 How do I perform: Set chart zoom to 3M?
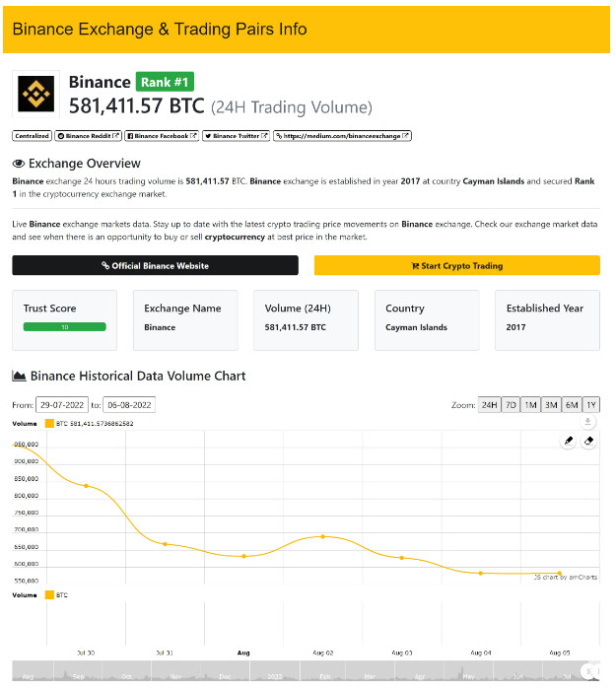(x=551, y=405)
